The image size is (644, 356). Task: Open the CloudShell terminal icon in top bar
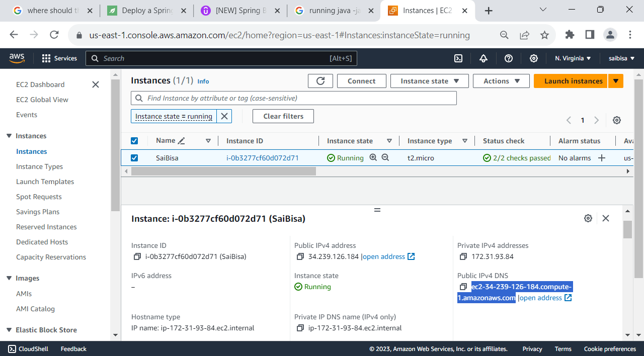coord(458,58)
